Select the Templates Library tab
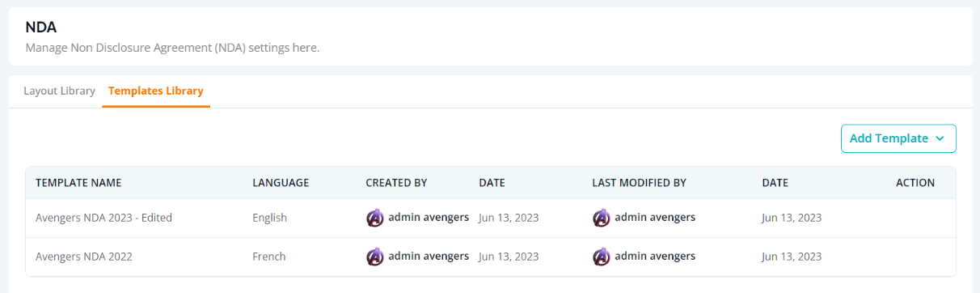This screenshot has width=980, height=293. coord(156,91)
